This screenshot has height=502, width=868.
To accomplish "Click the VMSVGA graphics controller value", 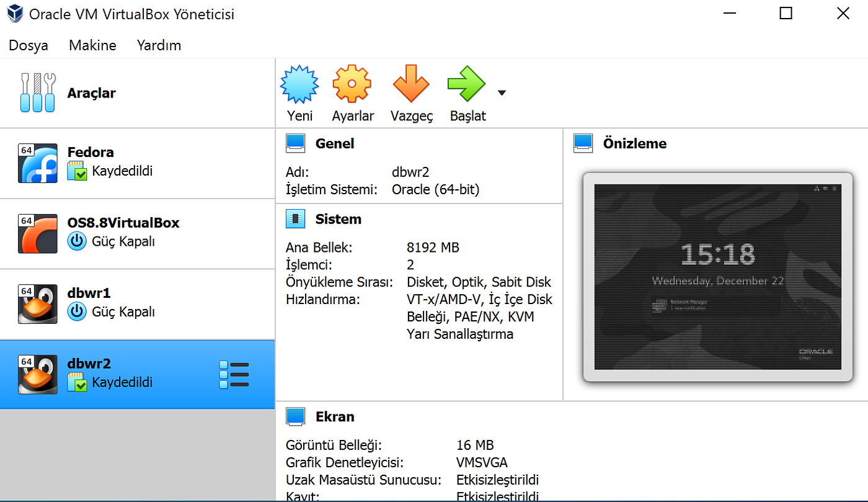I will [482, 462].
